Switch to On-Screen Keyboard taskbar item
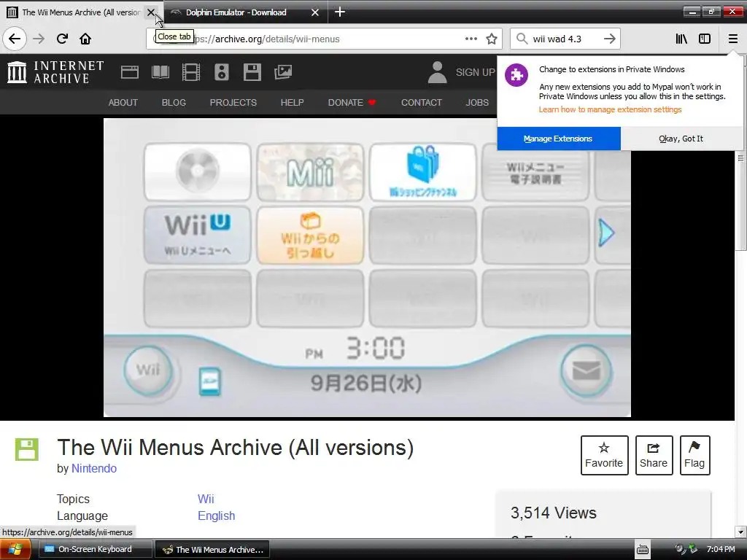The width and height of the screenshot is (747, 560). (x=95, y=549)
